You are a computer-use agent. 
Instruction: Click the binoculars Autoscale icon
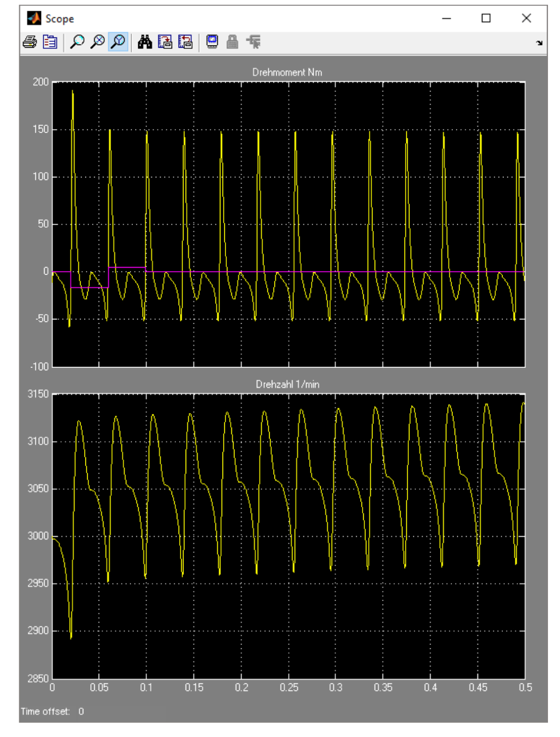point(144,42)
